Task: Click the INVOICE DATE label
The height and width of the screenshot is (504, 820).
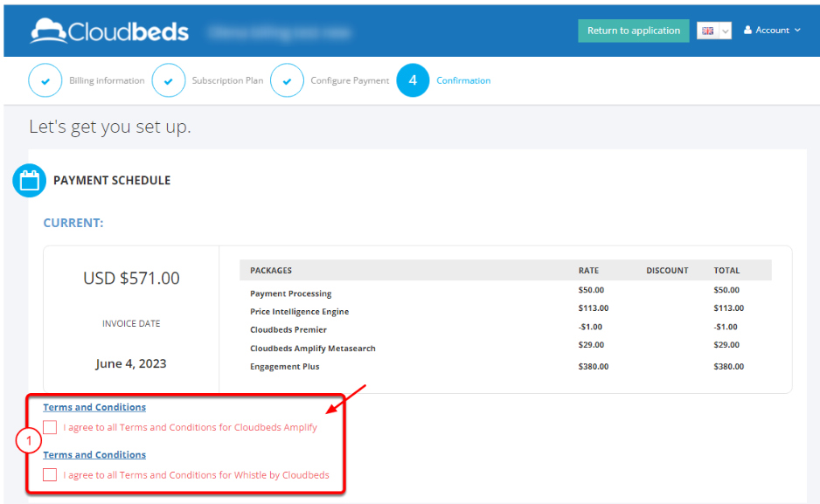Action: click(131, 324)
